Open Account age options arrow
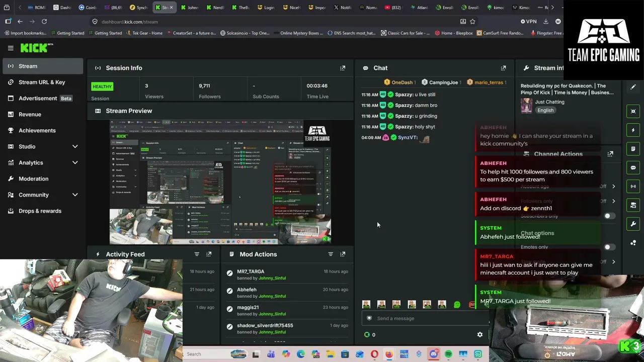Screen dimensions: 644x362 tap(613, 187)
